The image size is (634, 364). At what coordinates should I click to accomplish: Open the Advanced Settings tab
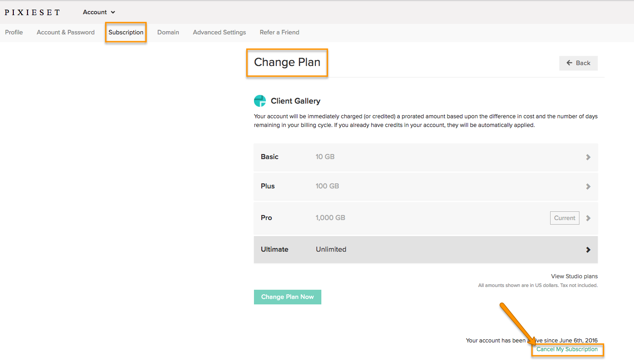(x=220, y=33)
